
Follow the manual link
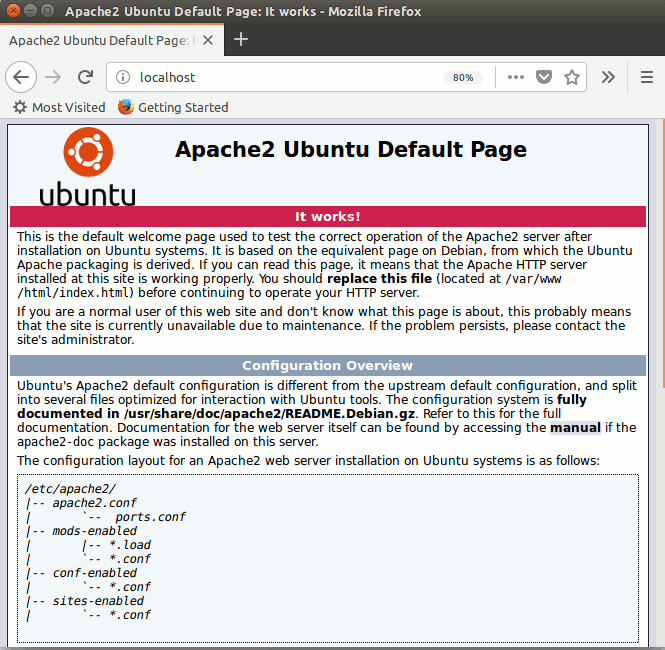(x=575, y=427)
